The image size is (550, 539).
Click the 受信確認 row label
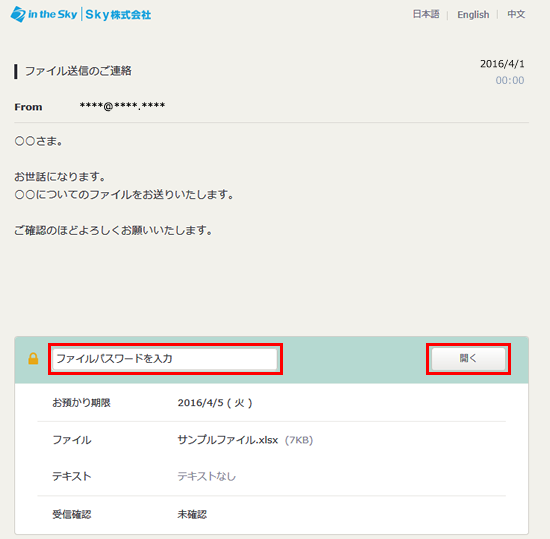coord(72,514)
